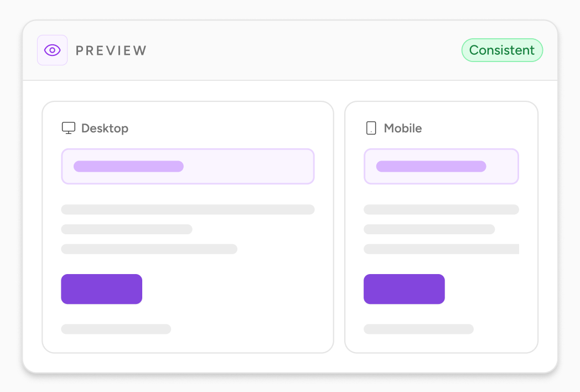Screen dimensions: 580x392
Task: Click the gray footer line below Desktop button
Action: 116,329
